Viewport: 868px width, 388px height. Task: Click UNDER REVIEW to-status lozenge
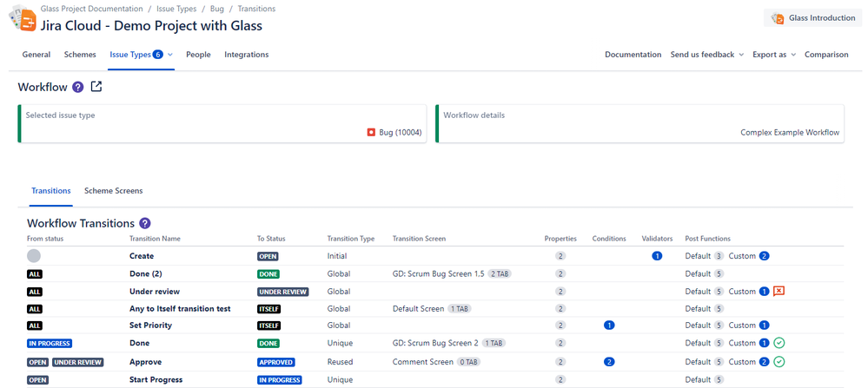coord(283,292)
